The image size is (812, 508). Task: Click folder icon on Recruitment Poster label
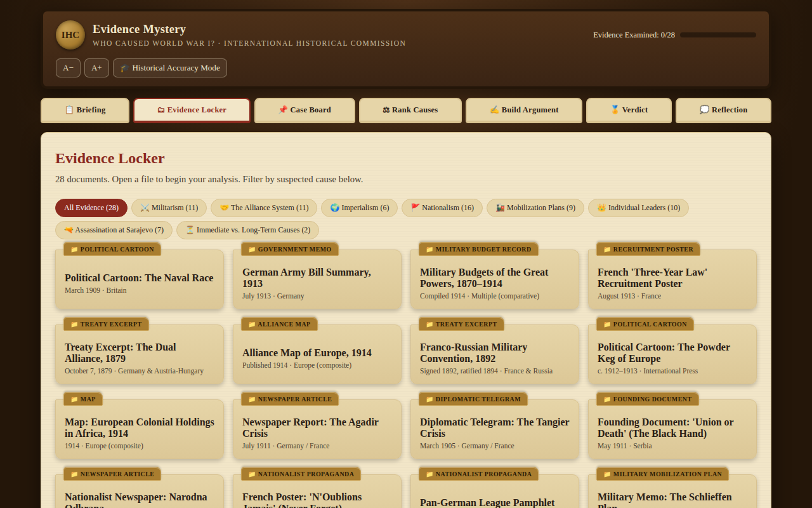607,250
